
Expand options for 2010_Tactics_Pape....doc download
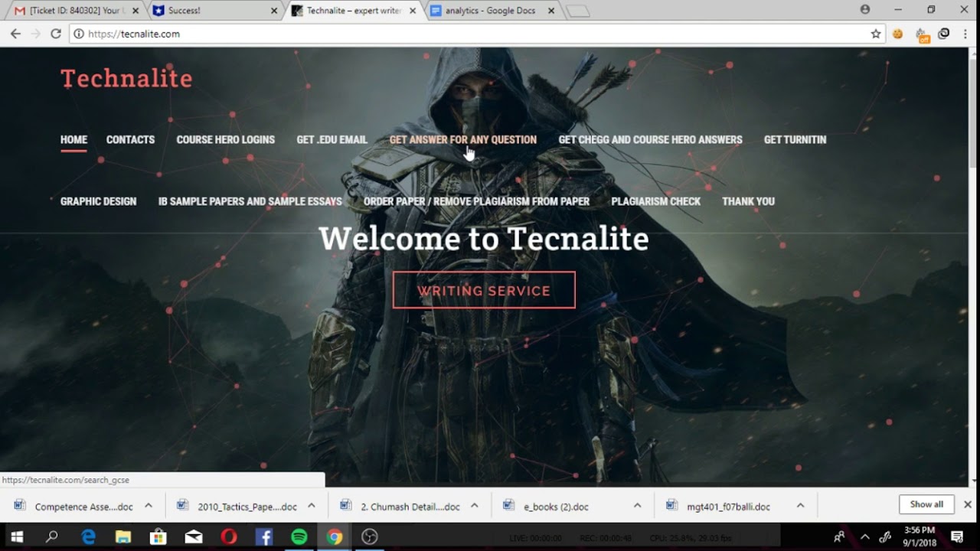pyautogui.click(x=312, y=505)
